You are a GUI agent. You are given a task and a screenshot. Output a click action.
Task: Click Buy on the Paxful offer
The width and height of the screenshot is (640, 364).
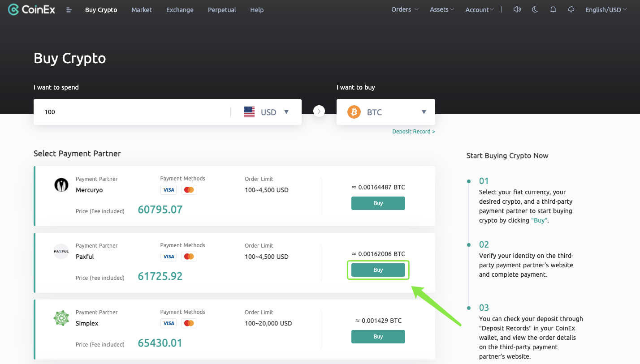point(378,270)
